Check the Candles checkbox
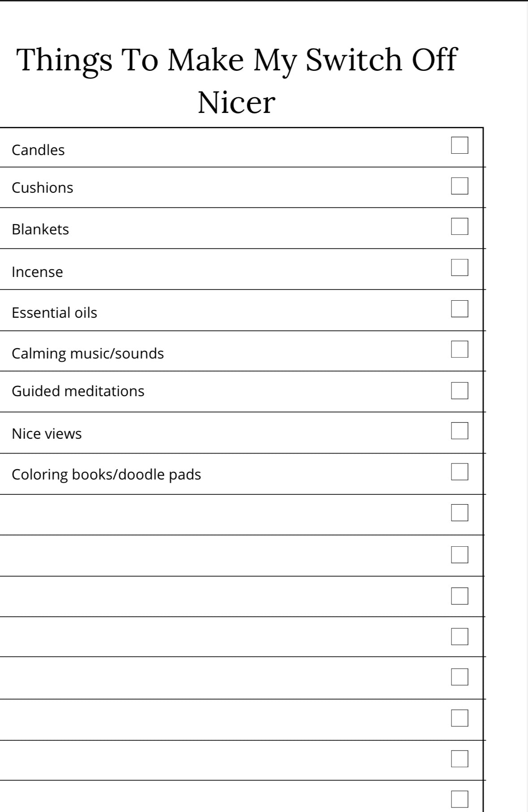528x812 pixels. 459,145
